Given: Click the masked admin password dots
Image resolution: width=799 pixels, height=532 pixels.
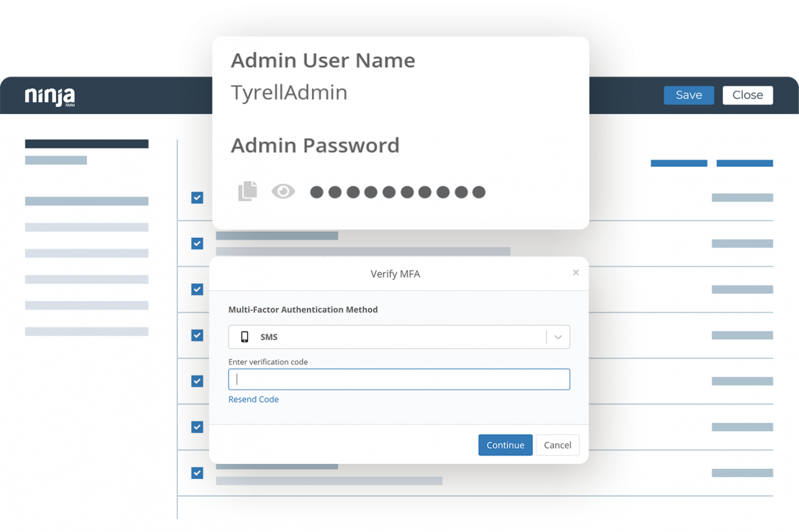Looking at the screenshot, I should [x=397, y=192].
